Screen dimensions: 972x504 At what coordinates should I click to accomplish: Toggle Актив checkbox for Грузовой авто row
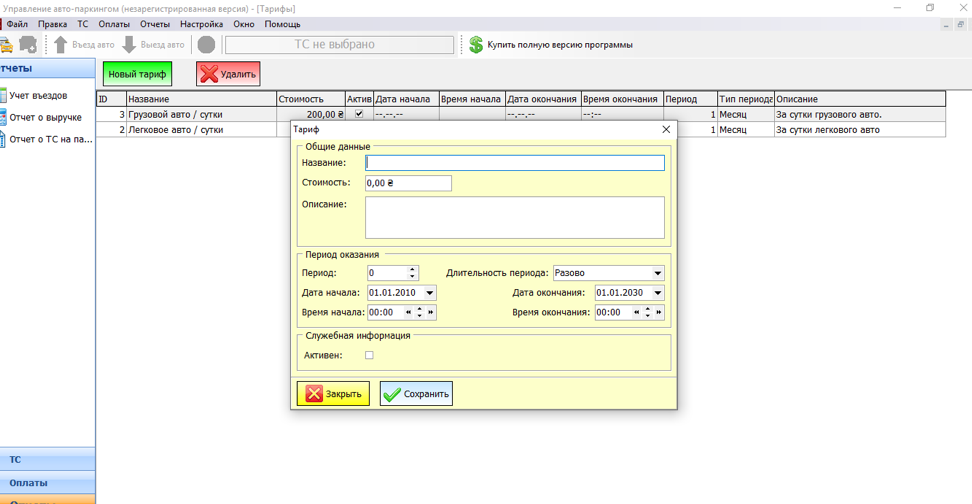pos(359,114)
